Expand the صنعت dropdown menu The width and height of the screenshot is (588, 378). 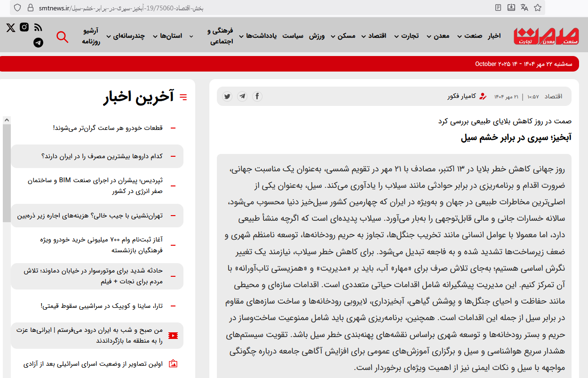click(469, 36)
